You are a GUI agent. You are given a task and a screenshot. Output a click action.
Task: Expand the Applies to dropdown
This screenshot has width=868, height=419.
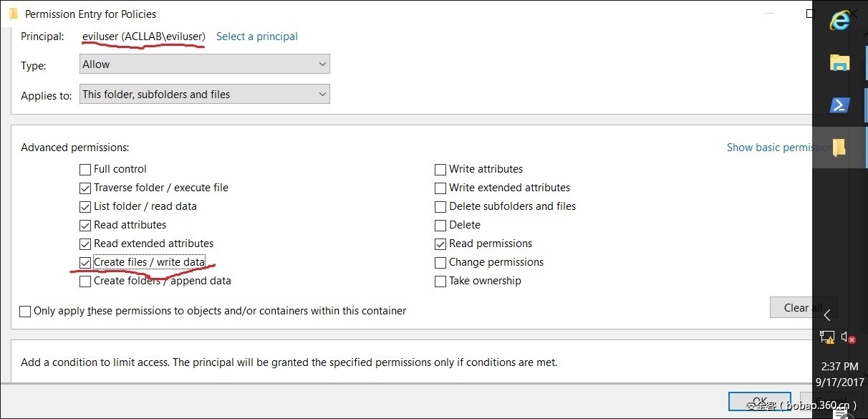click(205, 95)
